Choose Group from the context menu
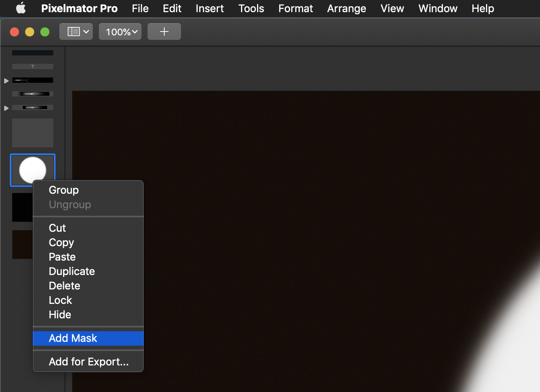Image resolution: width=540 pixels, height=392 pixels. [88, 190]
